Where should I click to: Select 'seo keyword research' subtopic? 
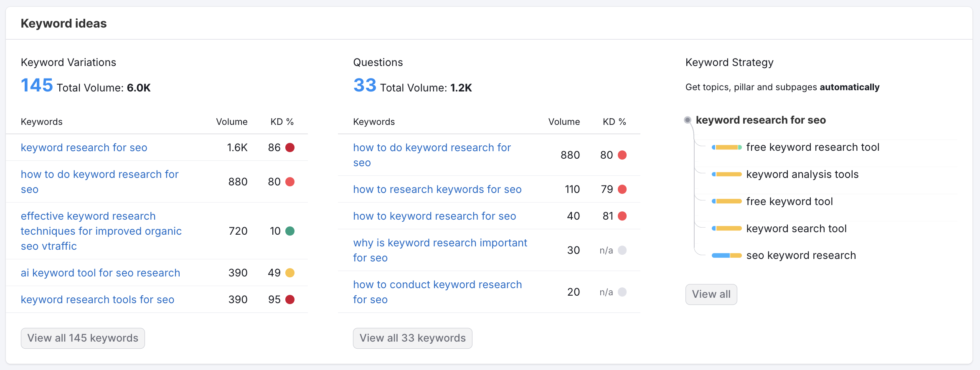tap(801, 256)
